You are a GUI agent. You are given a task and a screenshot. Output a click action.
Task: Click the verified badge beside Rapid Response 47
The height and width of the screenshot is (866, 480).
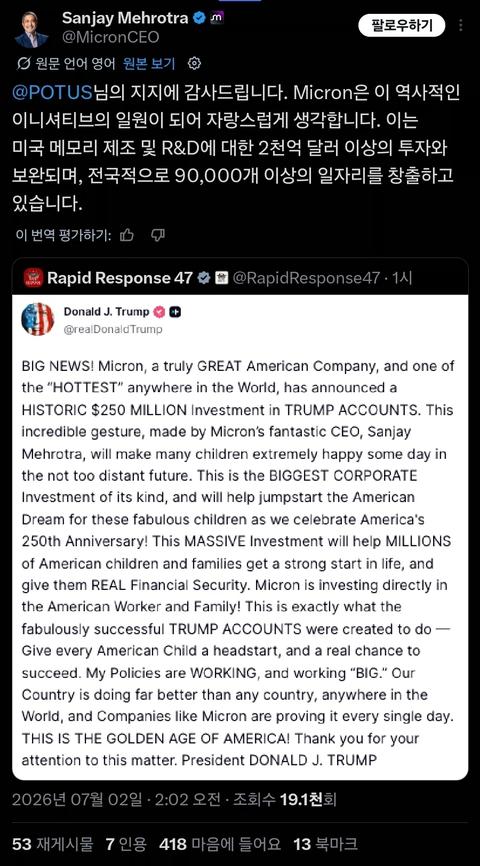204,278
